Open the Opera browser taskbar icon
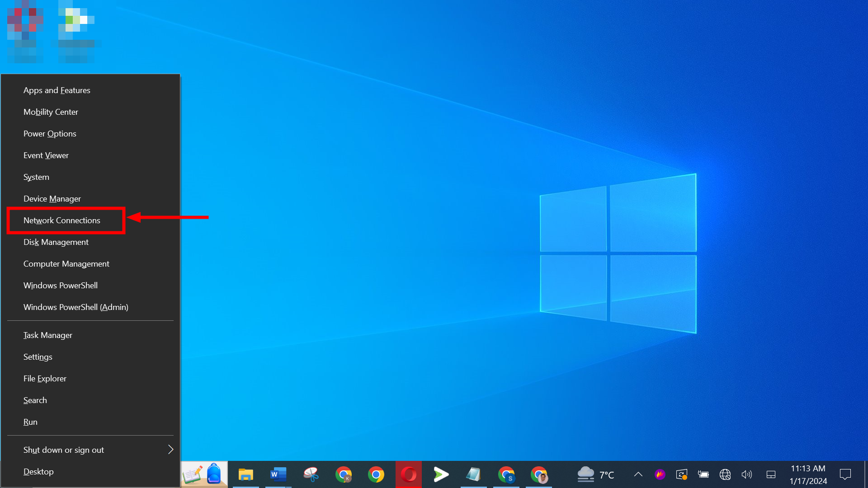The height and width of the screenshot is (488, 868). pos(409,475)
